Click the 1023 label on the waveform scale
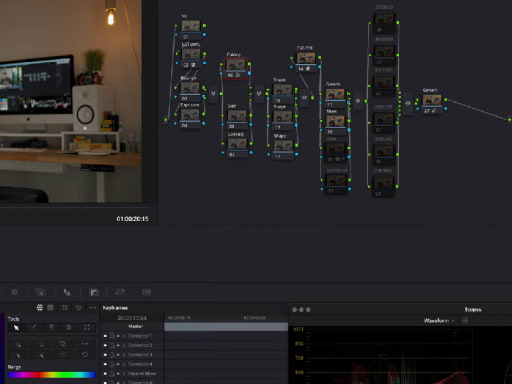Viewport: 512px width, 384px height. pyautogui.click(x=298, y=329)
